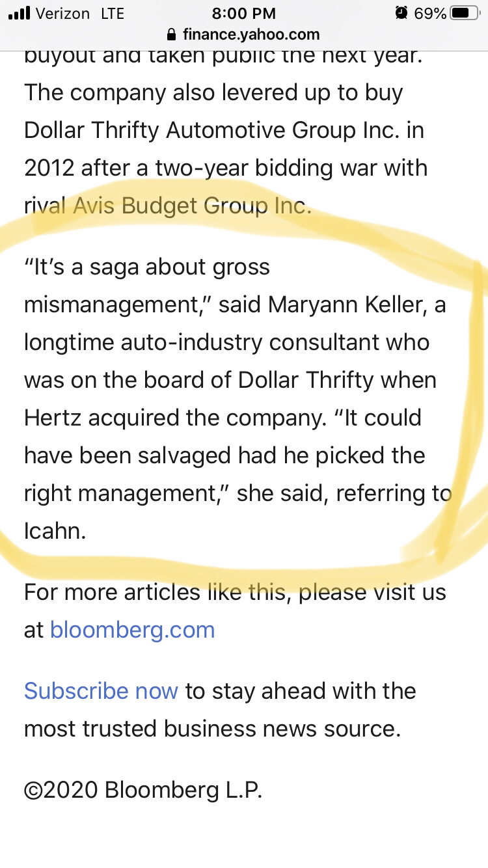Select the finance.yahoo.com address field

251,34
